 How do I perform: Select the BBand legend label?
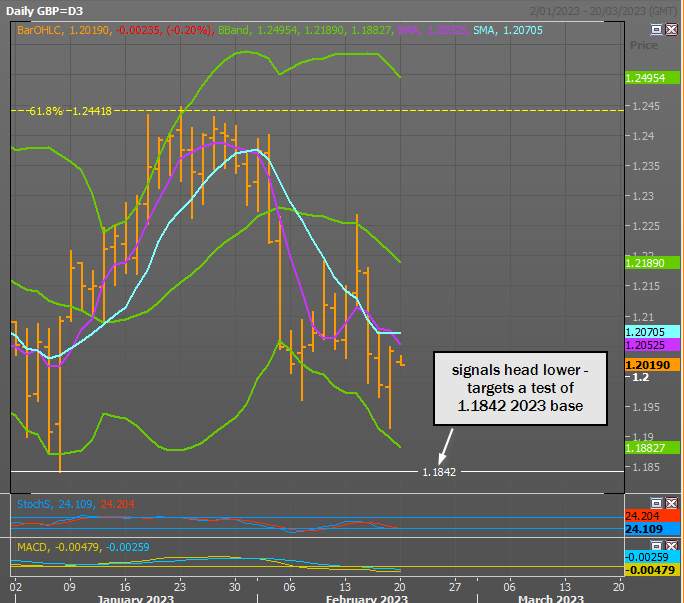coord(233,31)
